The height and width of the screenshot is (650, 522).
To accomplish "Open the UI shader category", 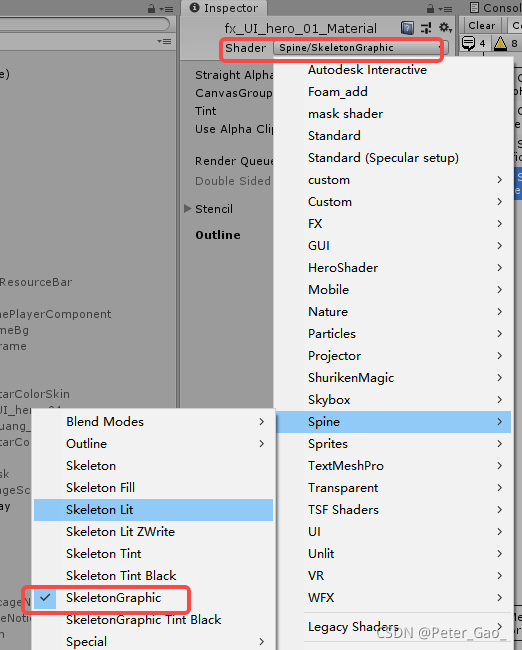I will (393, 532).
